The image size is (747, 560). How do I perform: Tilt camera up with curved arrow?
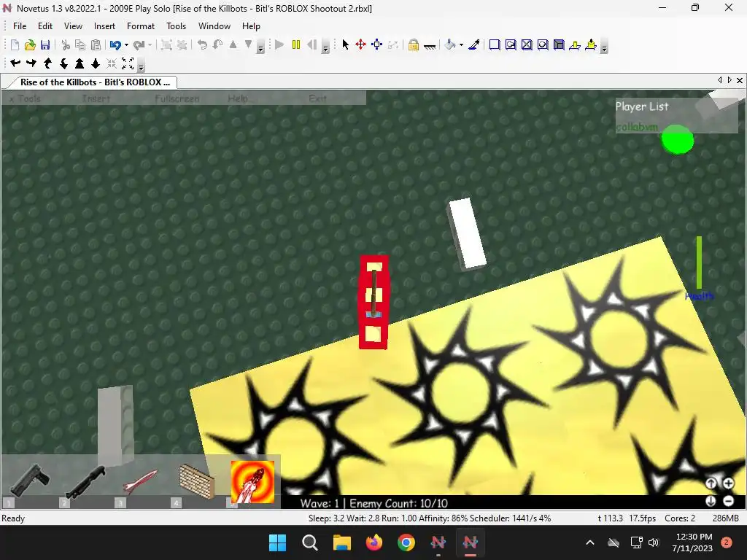pyautogui.click(x=47, y=63)
